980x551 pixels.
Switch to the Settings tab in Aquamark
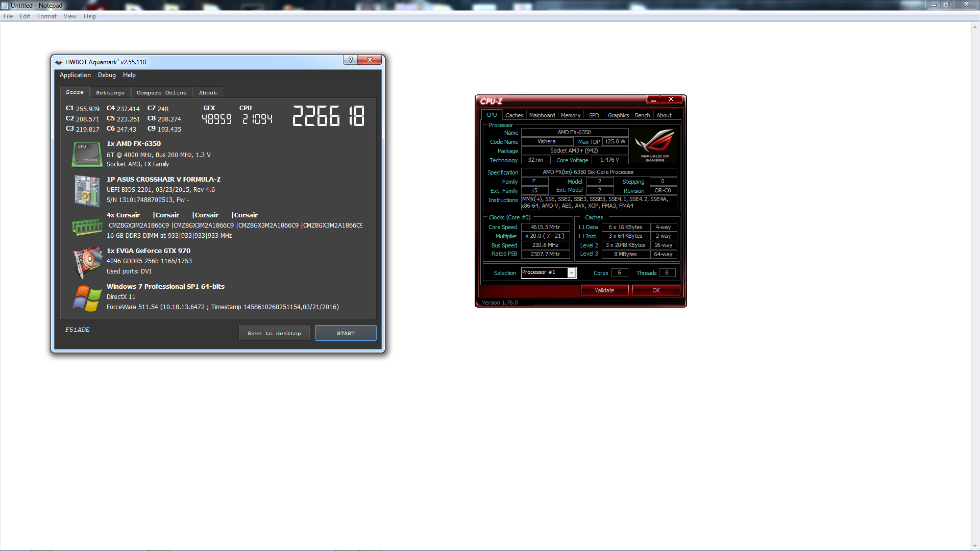pyautogui.click(x=110, y=93)
